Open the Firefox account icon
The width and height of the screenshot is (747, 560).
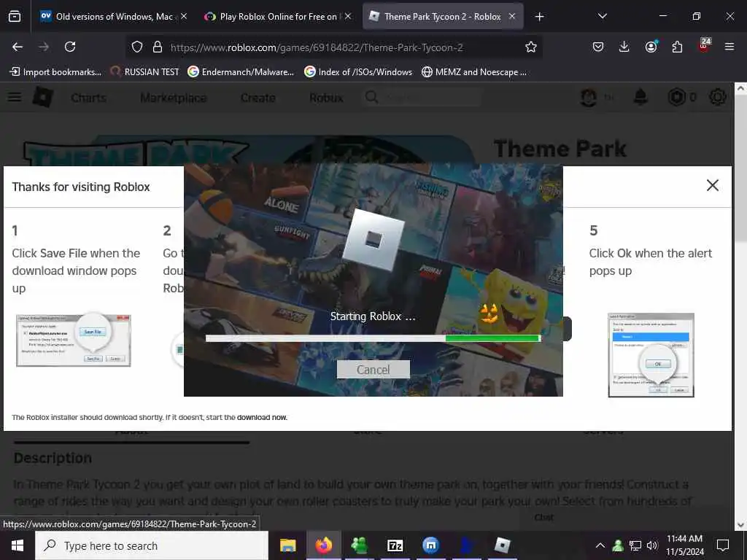click(x=651, y=47)
